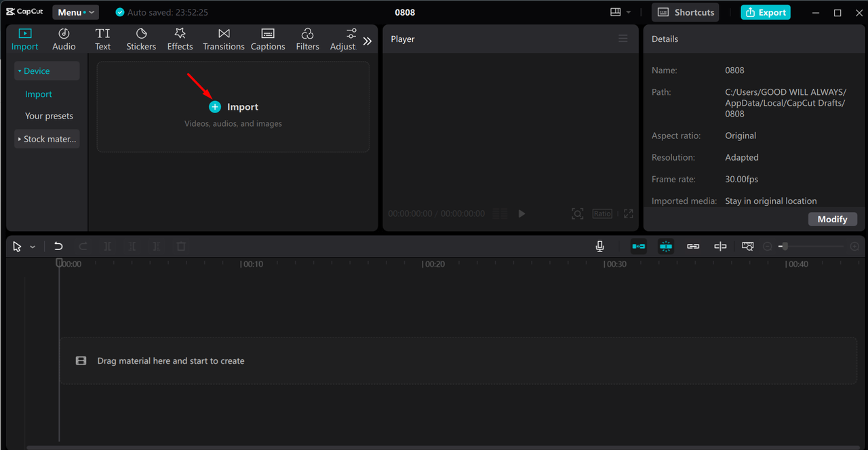This screenshot has width=868, height=450.
Task: Expand the Stock materials section
Action: coord(47,139)
